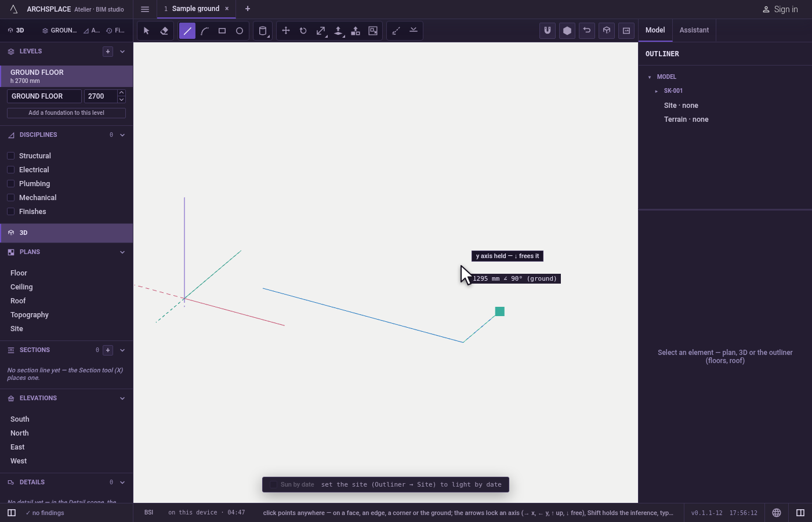The width and height of the screenshot is (812, 522).
Task: Click Add a foundation to this level
Action: point(66,113)
